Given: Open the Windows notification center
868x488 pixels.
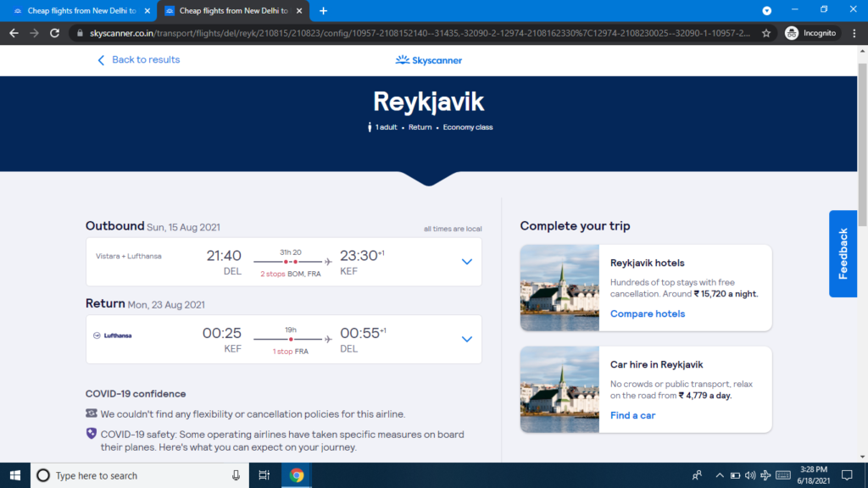Looking at the screenshot, I should click(x=847, y=475).
